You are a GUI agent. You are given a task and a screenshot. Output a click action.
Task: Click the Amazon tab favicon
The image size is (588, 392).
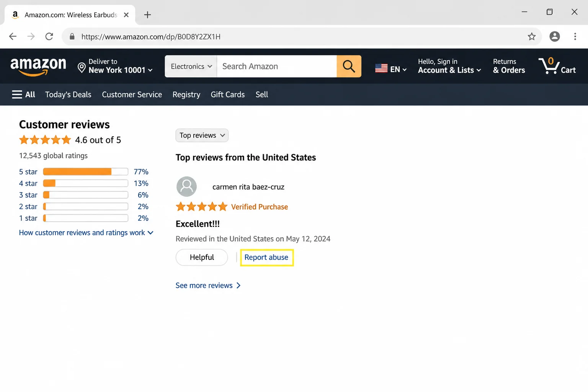(15, 15)
